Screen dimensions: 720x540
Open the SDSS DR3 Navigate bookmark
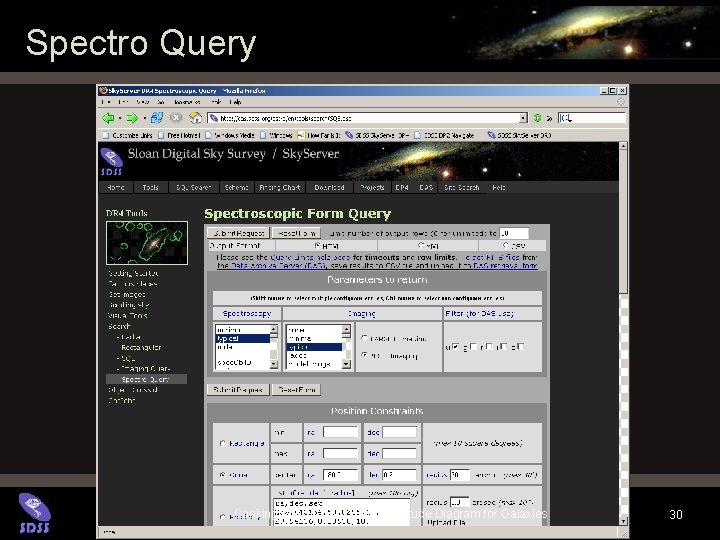click(x=444, y=135)
